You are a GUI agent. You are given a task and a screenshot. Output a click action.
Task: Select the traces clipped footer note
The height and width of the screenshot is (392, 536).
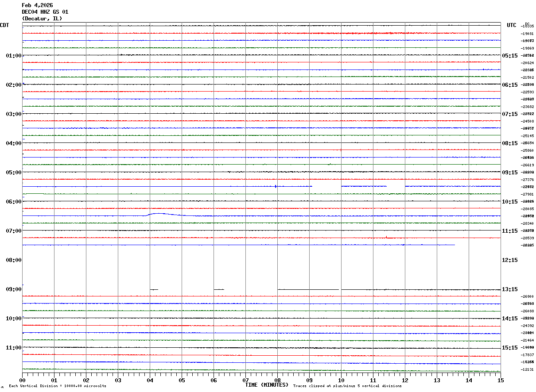pyautogui.click(x=347, y=386)
